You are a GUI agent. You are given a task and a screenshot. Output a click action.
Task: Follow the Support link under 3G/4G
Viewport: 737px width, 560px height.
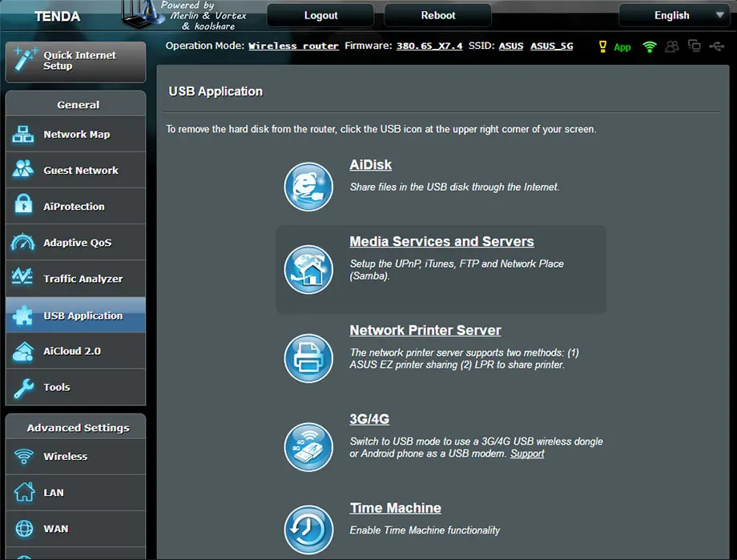pos(527,453)
